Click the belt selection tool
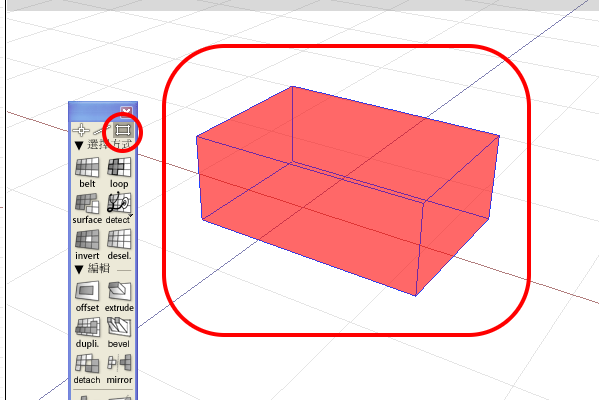Screen dimensions: 600x400 (87, 173)
